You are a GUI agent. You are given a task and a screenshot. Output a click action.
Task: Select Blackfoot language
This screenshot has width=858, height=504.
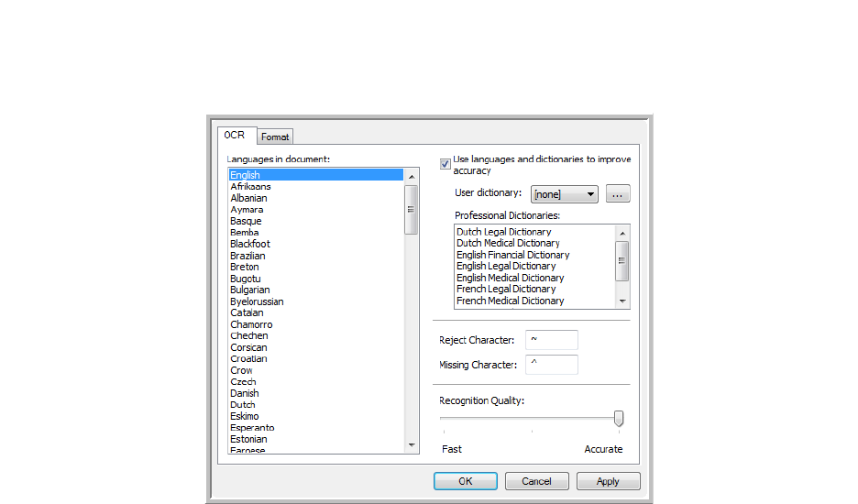[315, 244]
